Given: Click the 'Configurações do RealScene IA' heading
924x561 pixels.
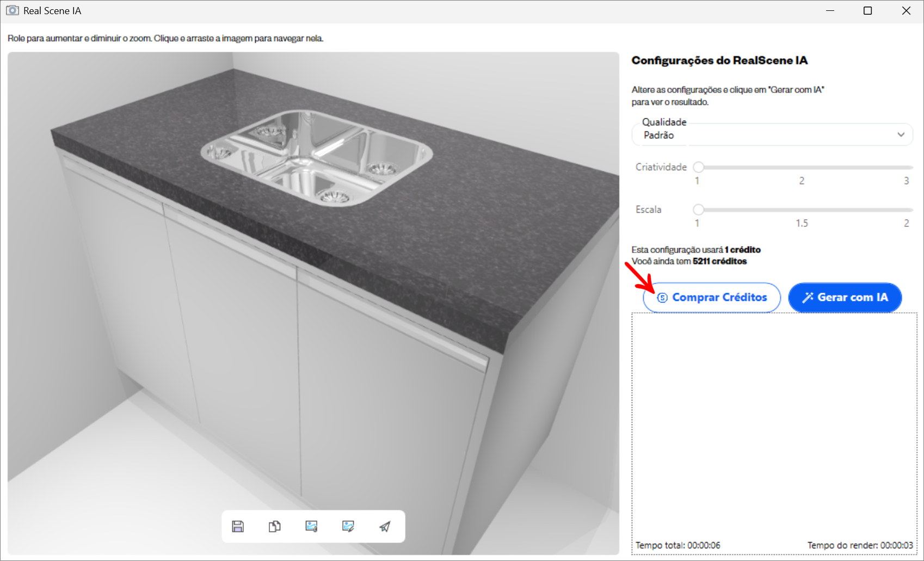Looking at the screenshot, I should point(719,60).
